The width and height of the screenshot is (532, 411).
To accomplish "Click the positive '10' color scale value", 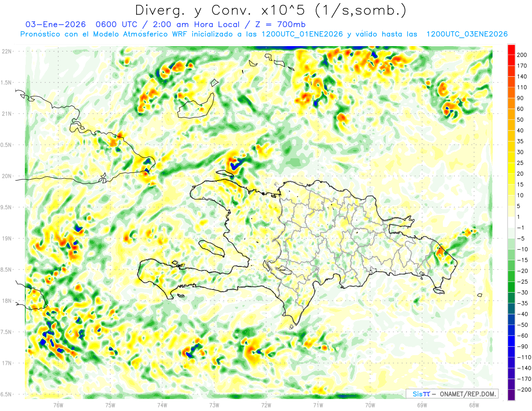I will point(521,196).
